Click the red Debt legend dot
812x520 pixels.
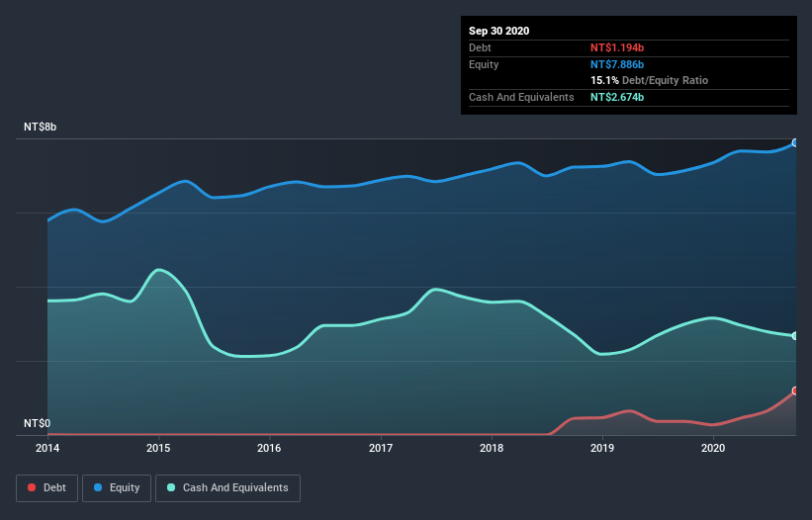[x=32, y=487]
